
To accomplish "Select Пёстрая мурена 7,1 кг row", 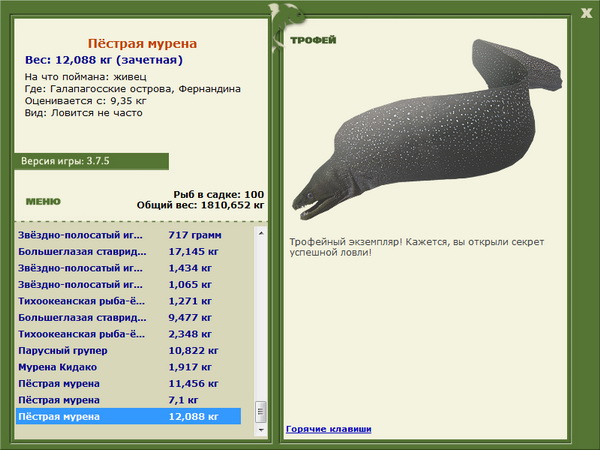I will click(129, 399).
